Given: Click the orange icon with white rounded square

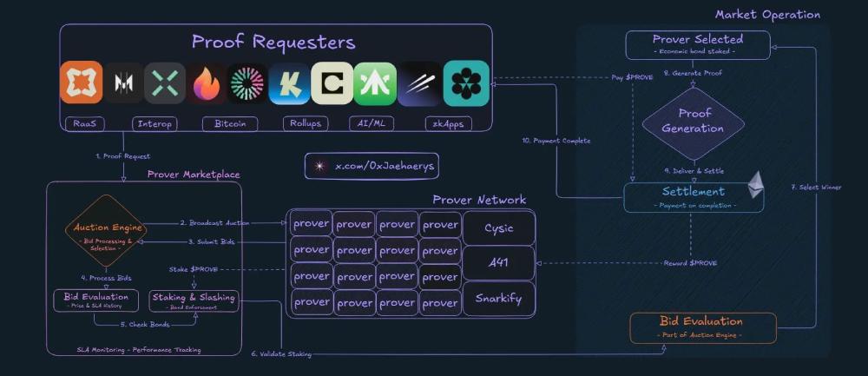Looking at the screenshot, I should point(82,82).
